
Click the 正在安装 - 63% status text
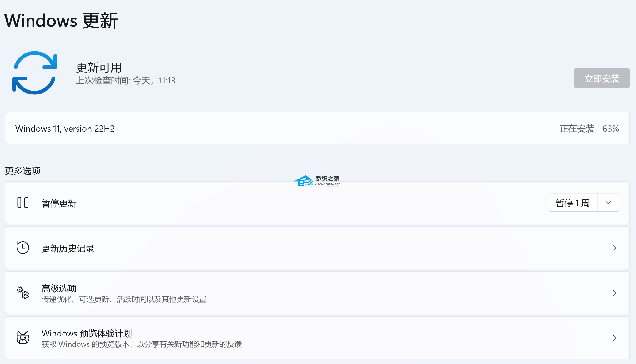click(x=589, y=129)
